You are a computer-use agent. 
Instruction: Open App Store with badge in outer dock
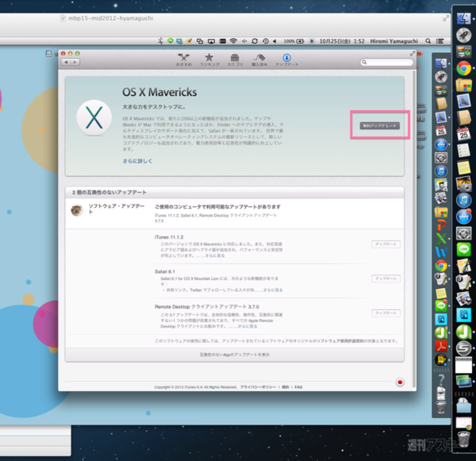pyautogui.click(x=463, y=217)
